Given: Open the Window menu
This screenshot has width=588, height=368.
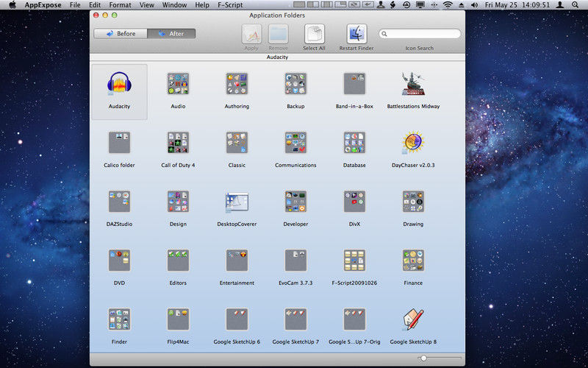Looking at the screenshot, I should 174,5.
